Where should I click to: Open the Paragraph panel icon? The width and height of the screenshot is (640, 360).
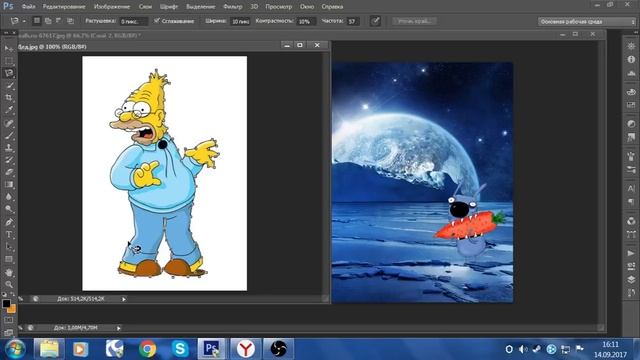(631, 202)
